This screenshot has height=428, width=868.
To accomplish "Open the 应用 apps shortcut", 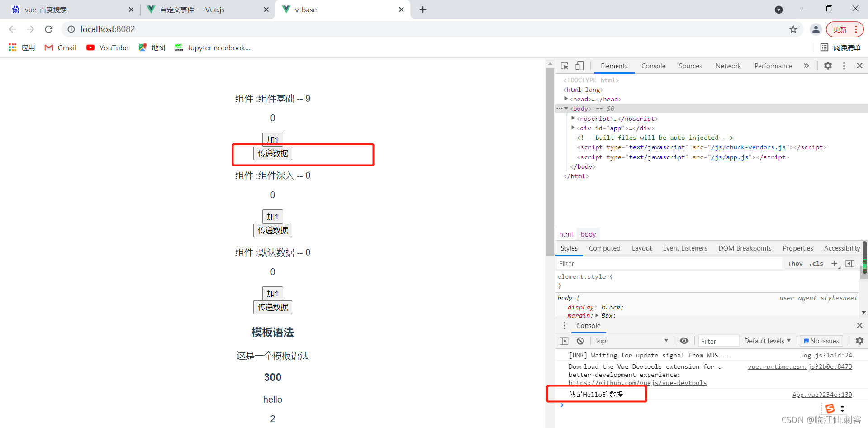I will pos(22,48).
